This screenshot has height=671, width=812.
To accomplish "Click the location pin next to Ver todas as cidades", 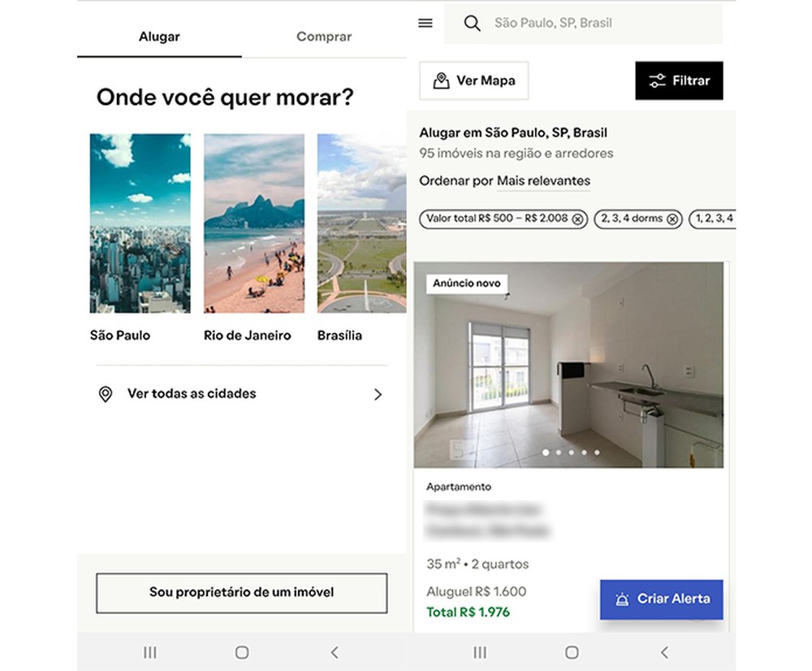I will (106, 394).
